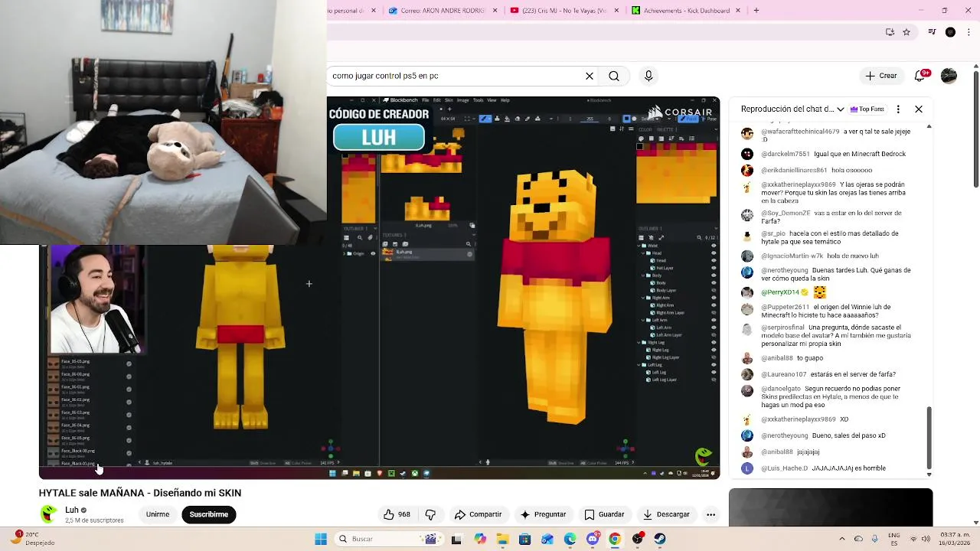Viewport: 980px width, 551px height.
Task: Open Copilot from the taskbar
Action: 479,539
